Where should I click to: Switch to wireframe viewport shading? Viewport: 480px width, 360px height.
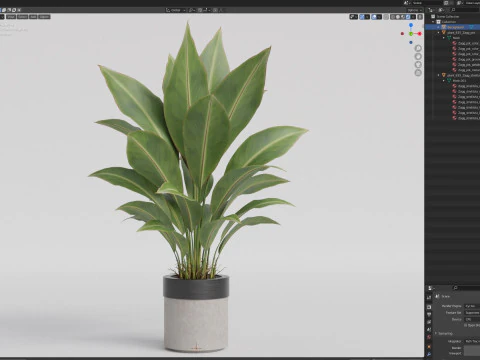393,17
